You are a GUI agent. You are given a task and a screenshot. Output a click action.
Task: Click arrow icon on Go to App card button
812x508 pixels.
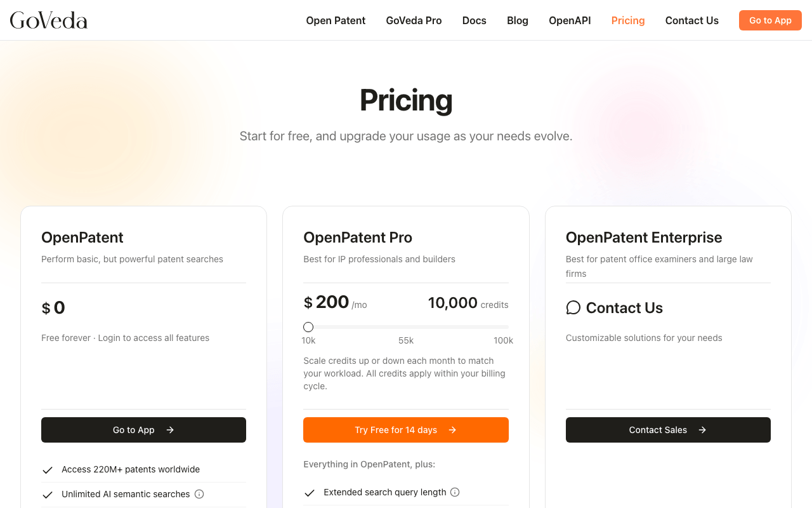point(170,430)
